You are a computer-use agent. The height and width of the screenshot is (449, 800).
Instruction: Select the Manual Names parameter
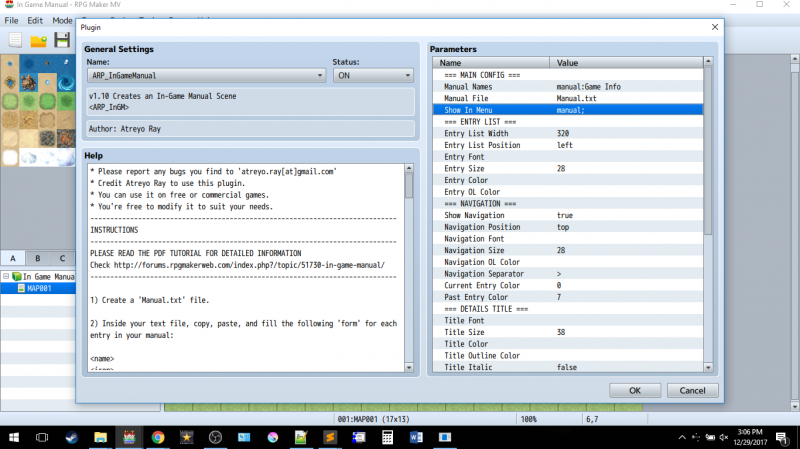click(x=568, y=87)
